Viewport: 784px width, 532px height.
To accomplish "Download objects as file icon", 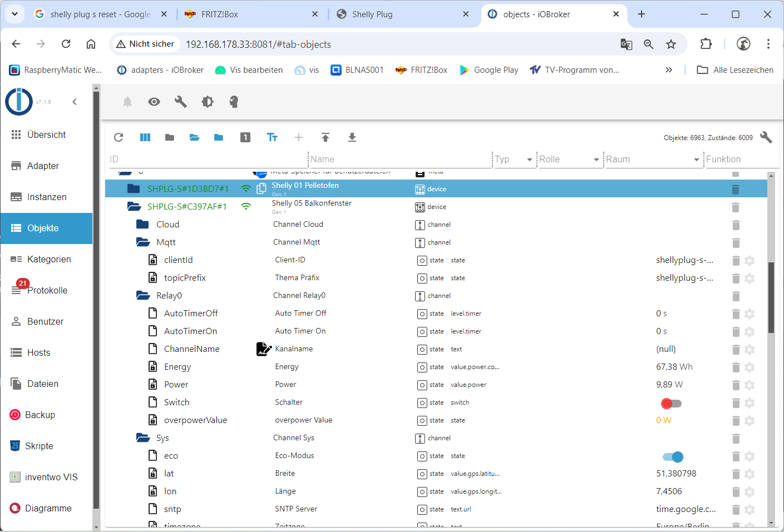I will 352,137.
